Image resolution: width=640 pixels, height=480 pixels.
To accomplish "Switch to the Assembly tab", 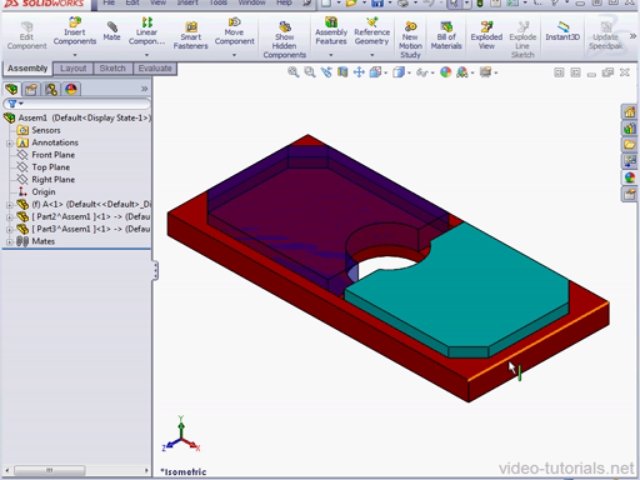I will tap(27, 68).
